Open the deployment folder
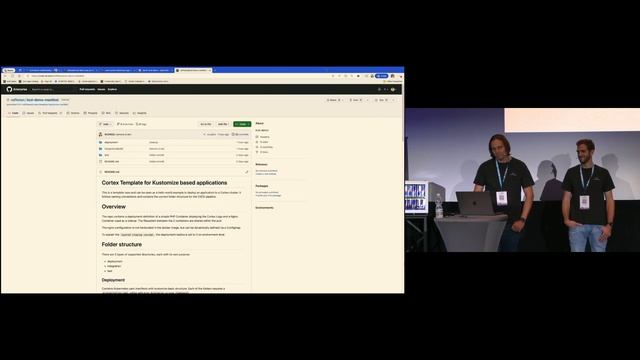640x360 pixels. [111, 142]
